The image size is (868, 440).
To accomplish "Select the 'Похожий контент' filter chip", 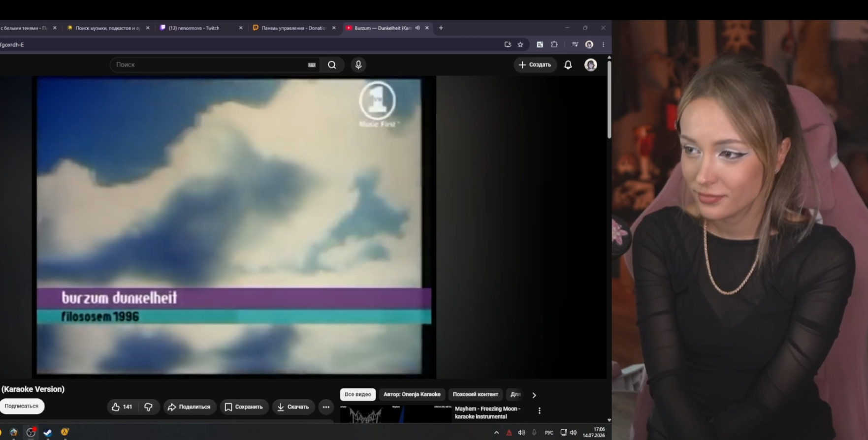I will tap(476, 394).
